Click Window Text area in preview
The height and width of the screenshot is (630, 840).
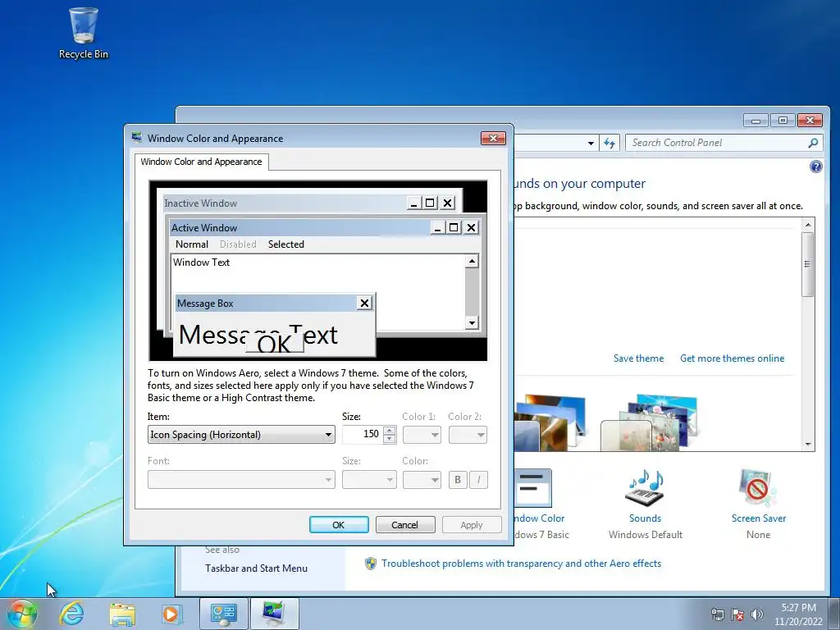pos(202,262)
